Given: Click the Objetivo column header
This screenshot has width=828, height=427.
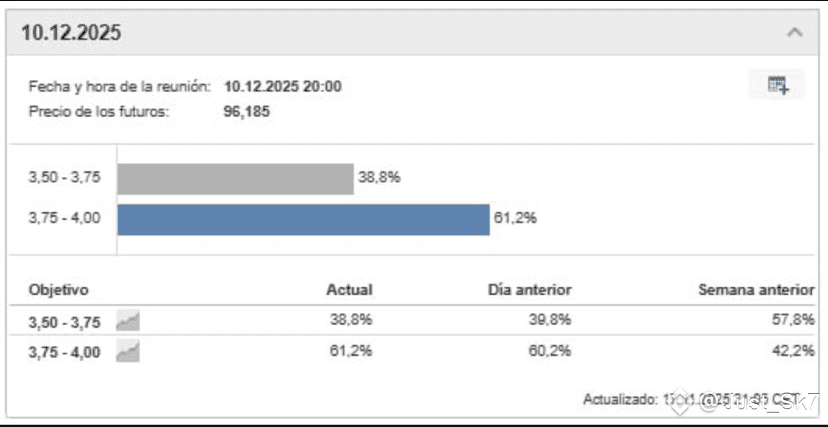Looking at the screenshot, I should coord(59,290).
